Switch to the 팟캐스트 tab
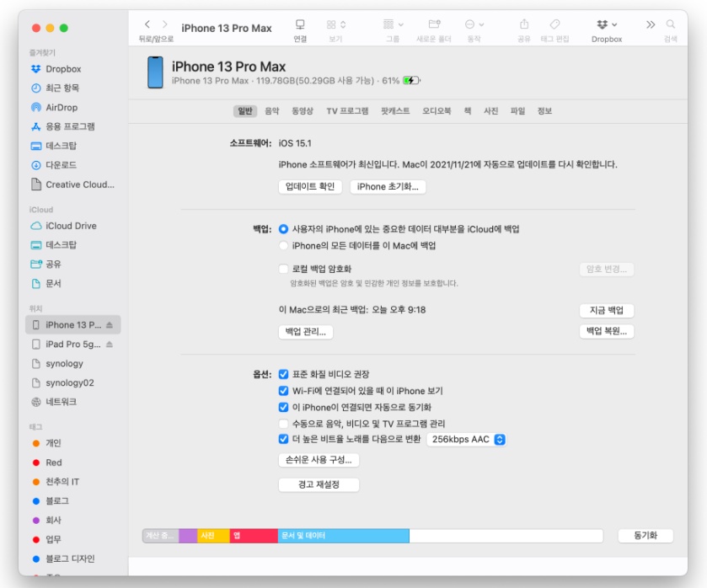Image resolution: width=707 pixels, height=588 pixels. (395, 111)
